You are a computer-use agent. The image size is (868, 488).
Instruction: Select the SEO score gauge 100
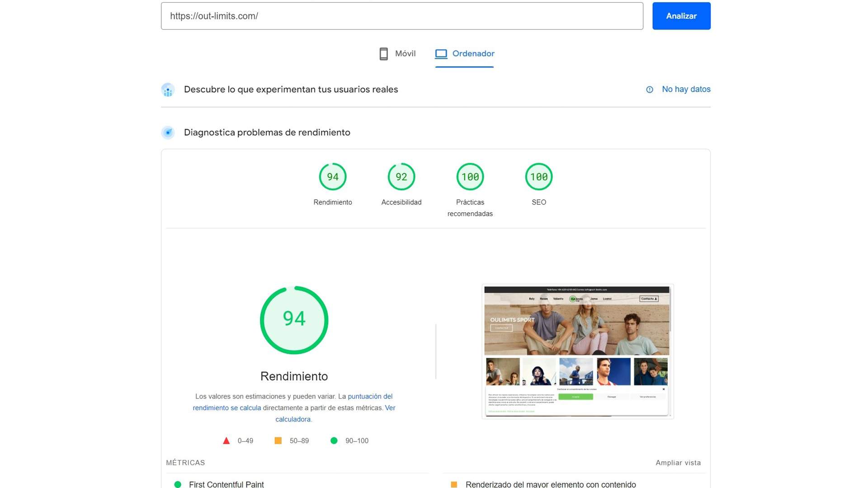[539, 177]
